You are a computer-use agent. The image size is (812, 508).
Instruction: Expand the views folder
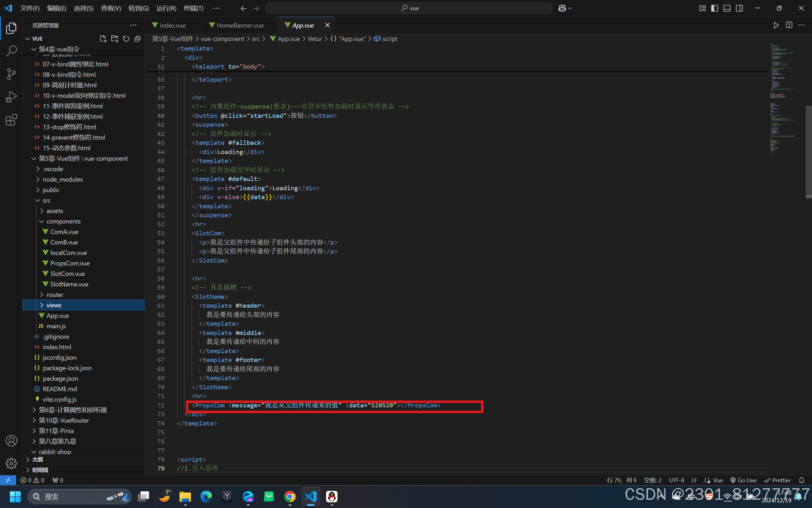pos(83,305)
